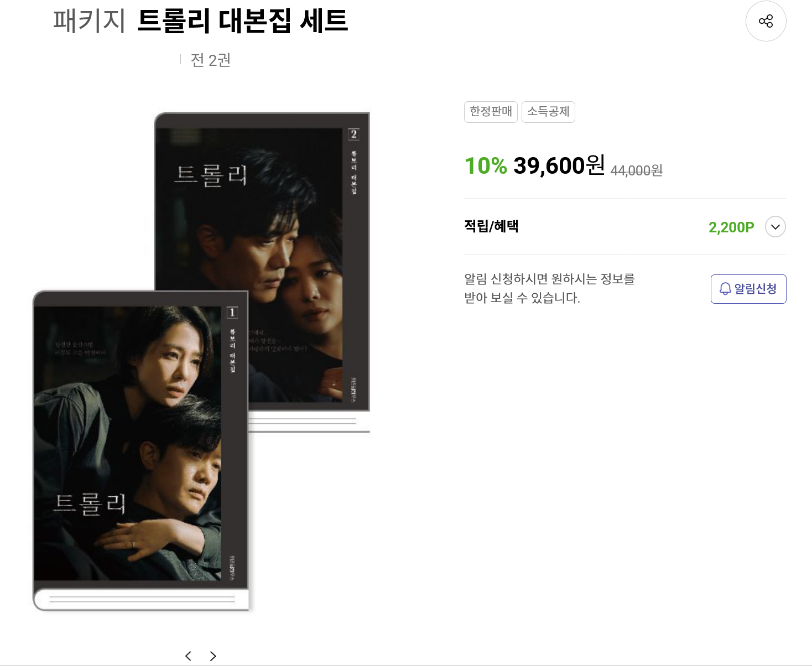Screen dimensions: 812x670
Task: Click the 알림 신청 information text
Action: [549, 288]
